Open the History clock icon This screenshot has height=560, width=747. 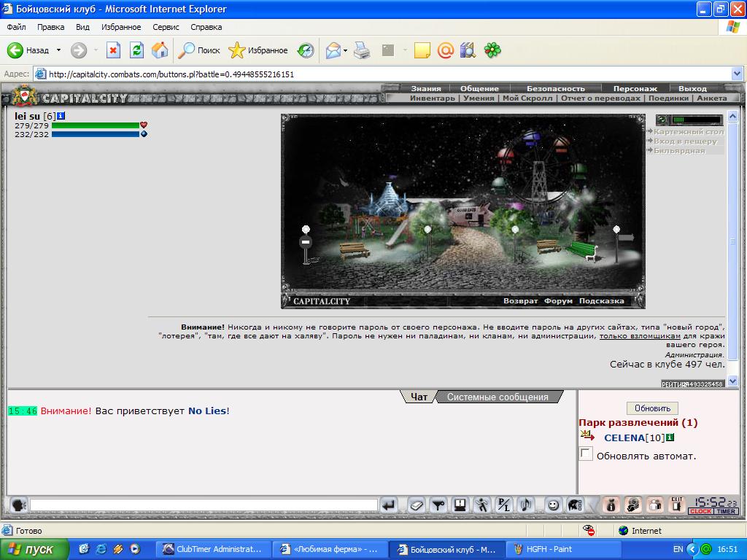tap(306, 50)
